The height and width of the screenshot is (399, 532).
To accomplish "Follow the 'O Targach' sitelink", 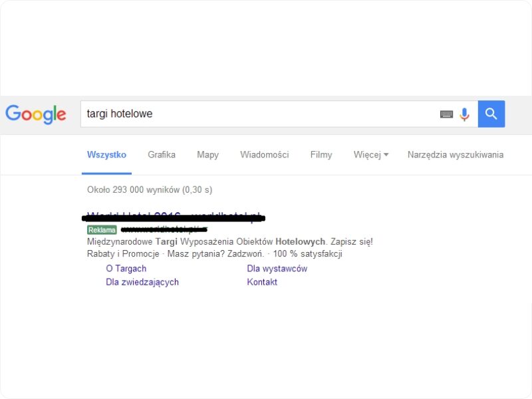I will (126, 269).
